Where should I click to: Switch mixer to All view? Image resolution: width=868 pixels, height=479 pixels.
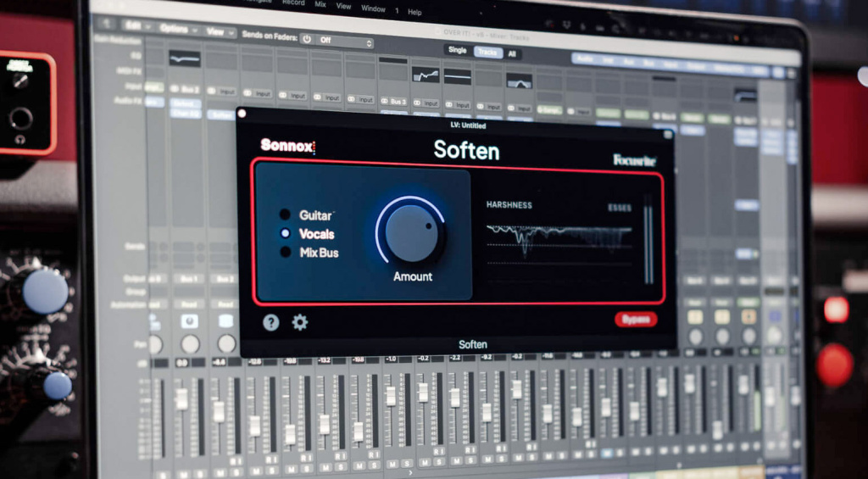tap(512, 54)
